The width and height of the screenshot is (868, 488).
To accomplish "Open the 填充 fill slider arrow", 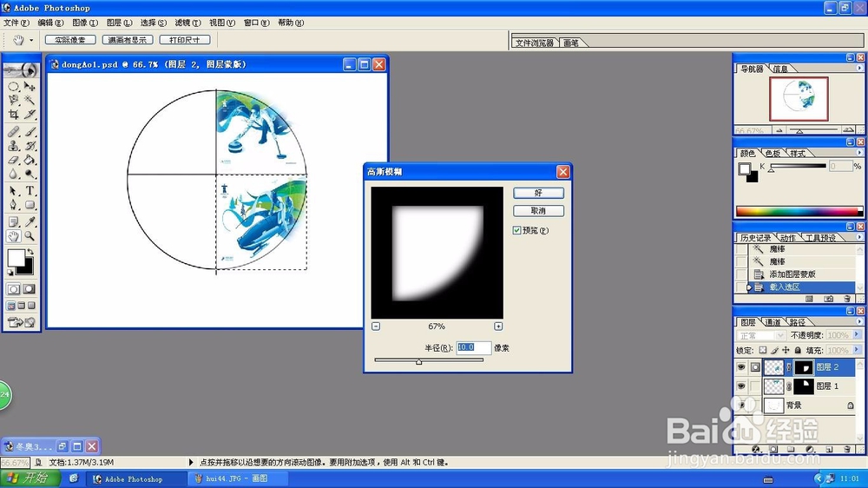I will pyautogui.click(x=857, y=350).
